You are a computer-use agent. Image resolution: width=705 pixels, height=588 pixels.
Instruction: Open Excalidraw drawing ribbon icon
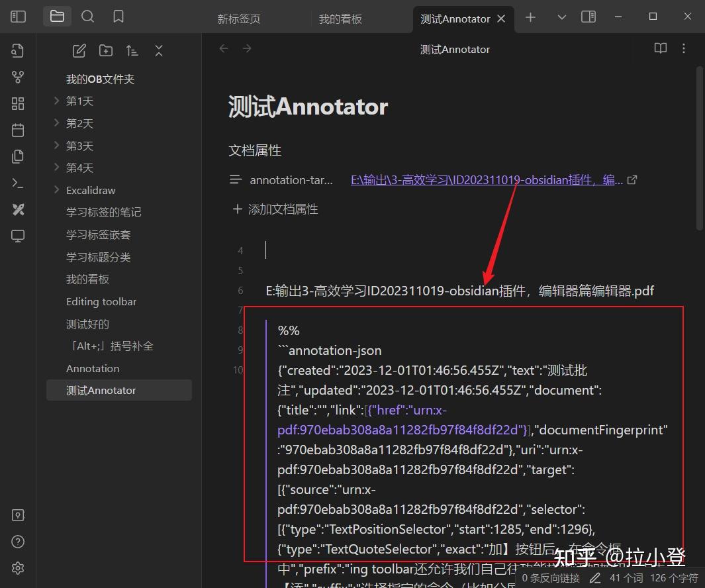pos(17,210)
